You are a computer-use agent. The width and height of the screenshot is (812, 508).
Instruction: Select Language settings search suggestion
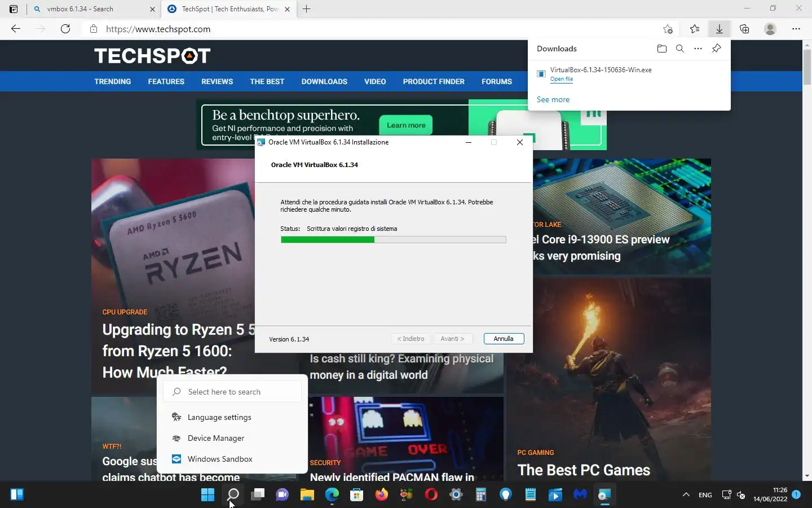232,417
